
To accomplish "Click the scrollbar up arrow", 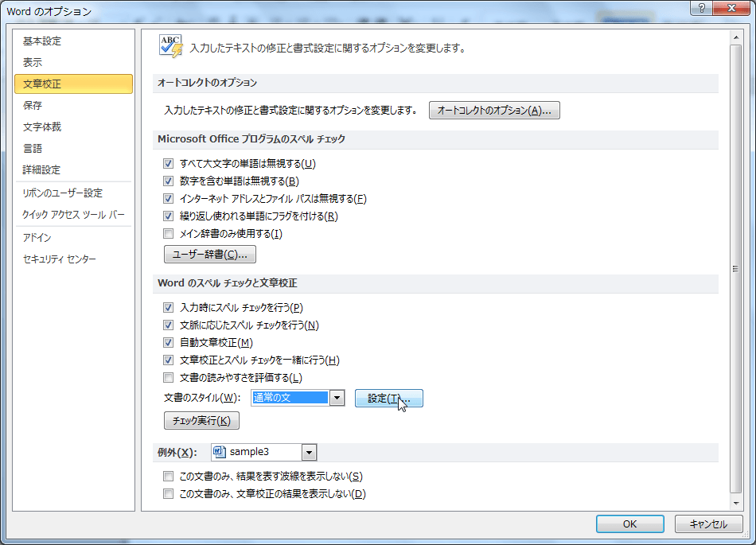I will (x=736, y=37).
